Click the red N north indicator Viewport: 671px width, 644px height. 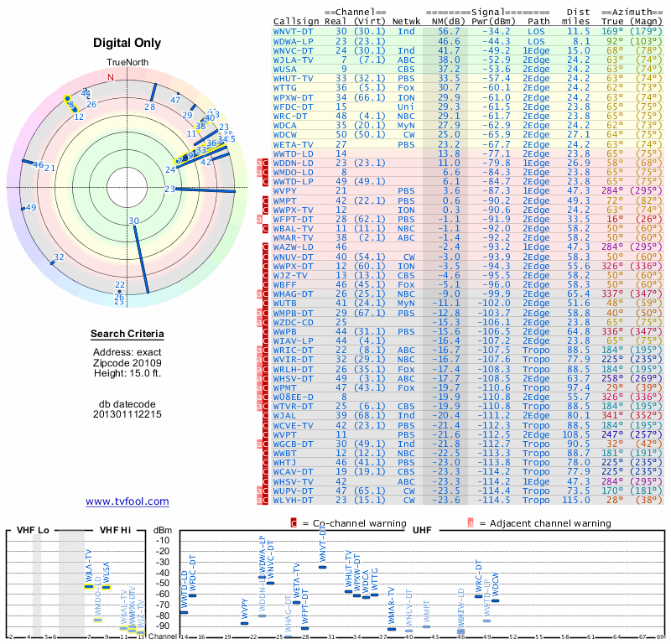tap(111, 77)
